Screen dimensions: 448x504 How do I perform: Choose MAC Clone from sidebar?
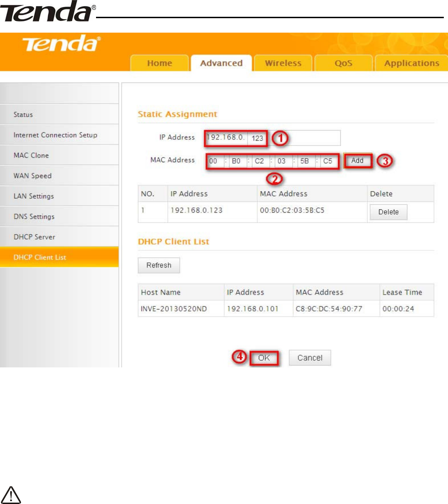[x=59, y=155]
